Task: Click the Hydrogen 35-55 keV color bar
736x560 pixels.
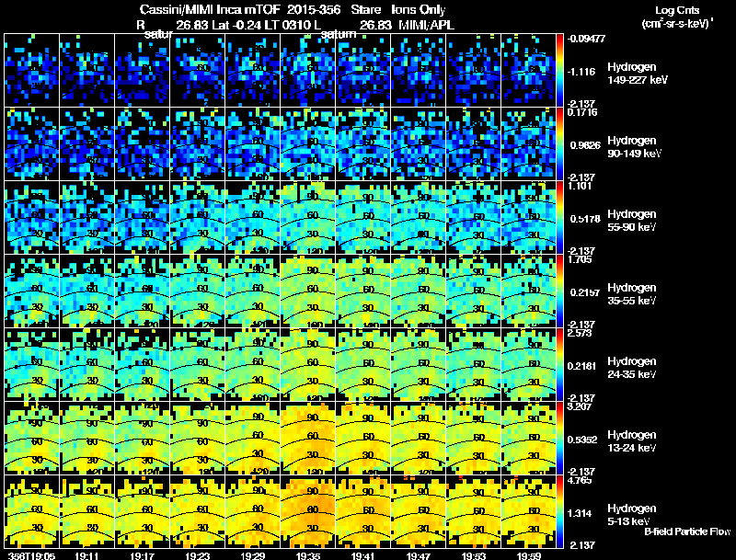Action: 559,291
